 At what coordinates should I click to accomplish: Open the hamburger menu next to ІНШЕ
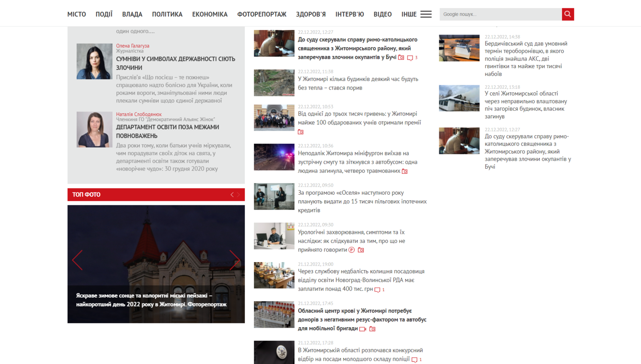pyautogui.click(x=426, y=14)
